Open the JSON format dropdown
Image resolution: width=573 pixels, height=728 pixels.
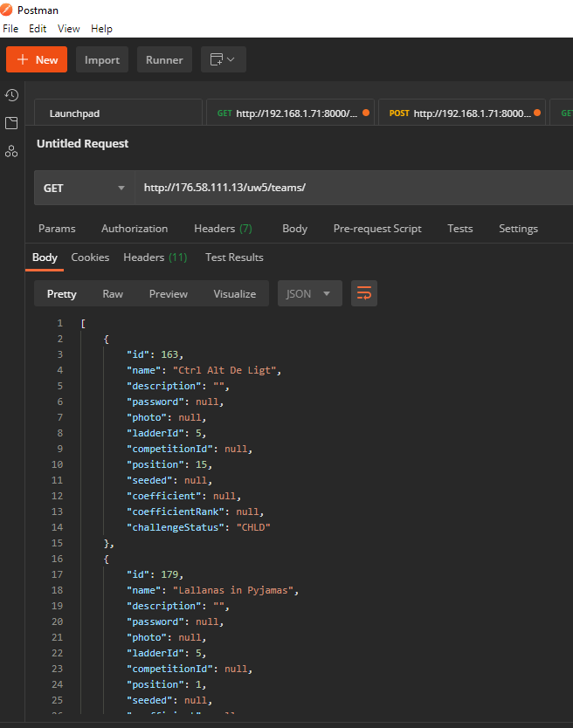point(309,293)
